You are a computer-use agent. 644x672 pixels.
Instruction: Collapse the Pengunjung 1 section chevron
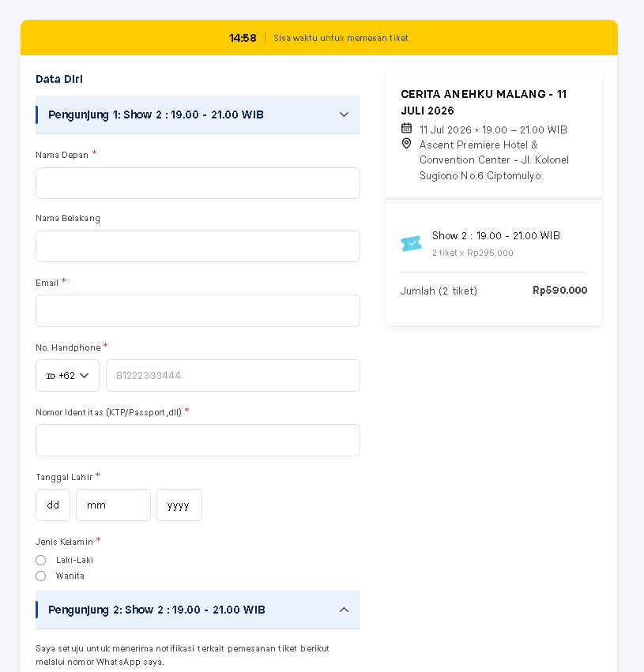(x=344, y=115)
